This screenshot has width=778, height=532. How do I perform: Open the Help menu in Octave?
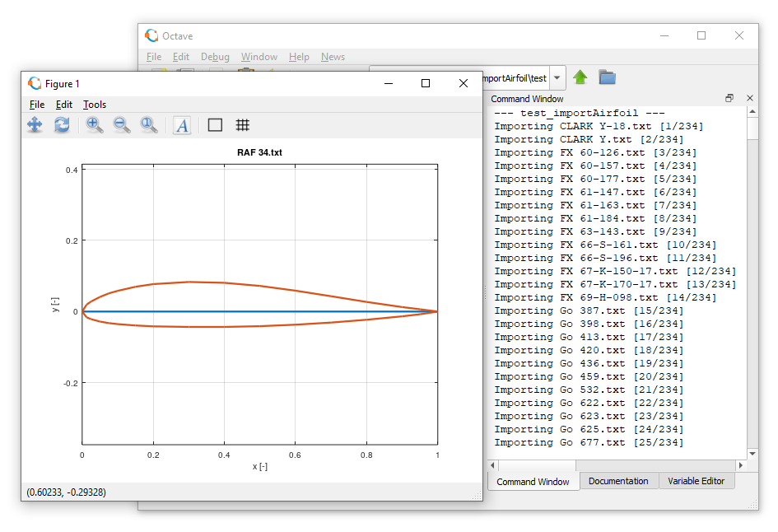pyautogui.click(x=299, y=57)
